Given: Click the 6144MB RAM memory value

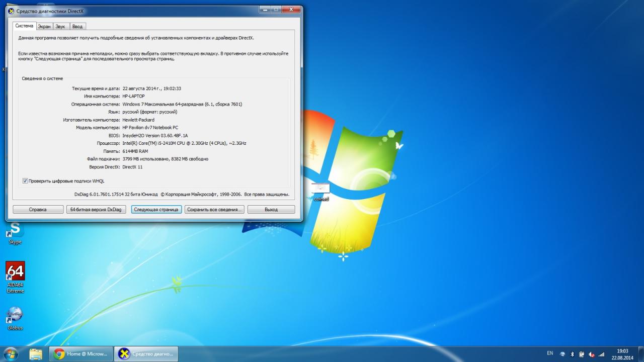Looking at the screenshot, I should (x=135, y=151).
